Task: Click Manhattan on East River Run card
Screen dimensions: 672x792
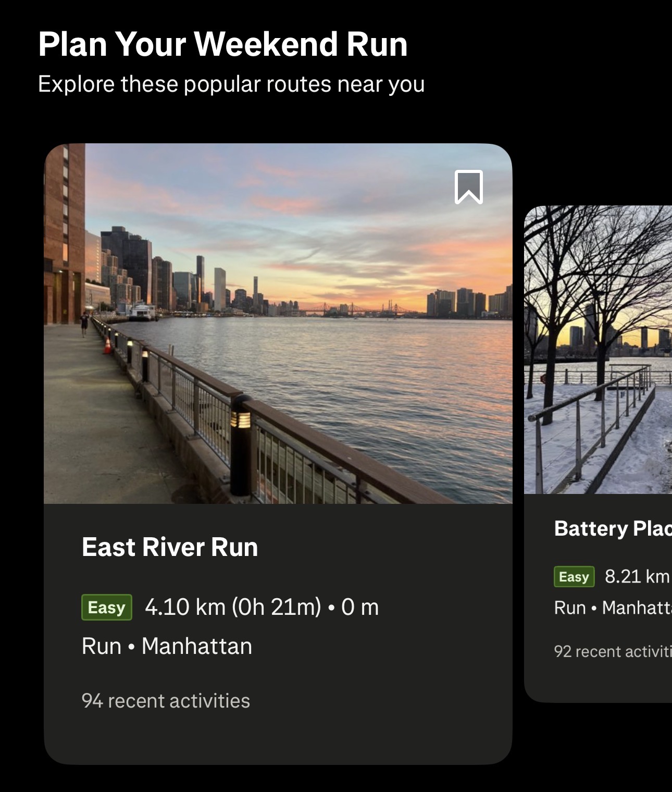Action: click(197, 646)
